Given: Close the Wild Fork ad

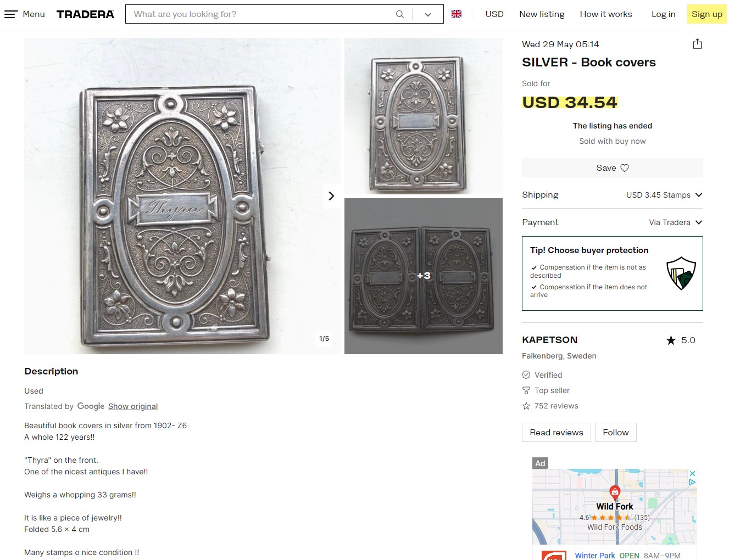Looking at the screenshot, I should (692, 473).
